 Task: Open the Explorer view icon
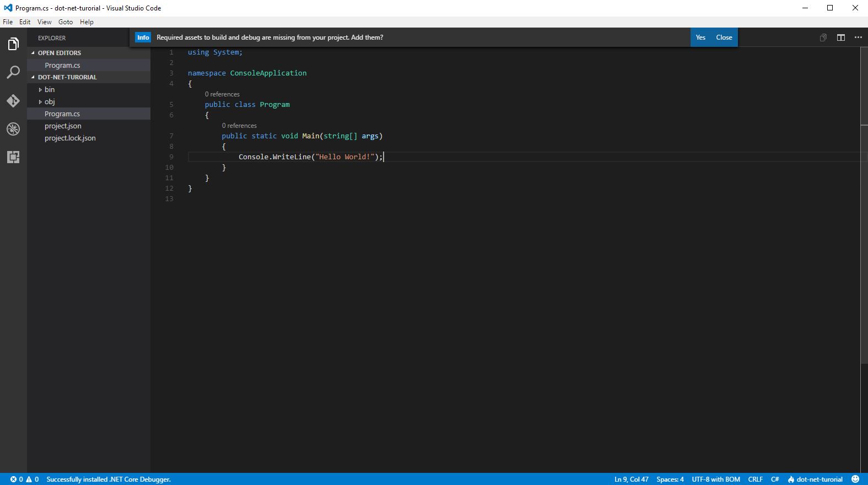point(13,44)
